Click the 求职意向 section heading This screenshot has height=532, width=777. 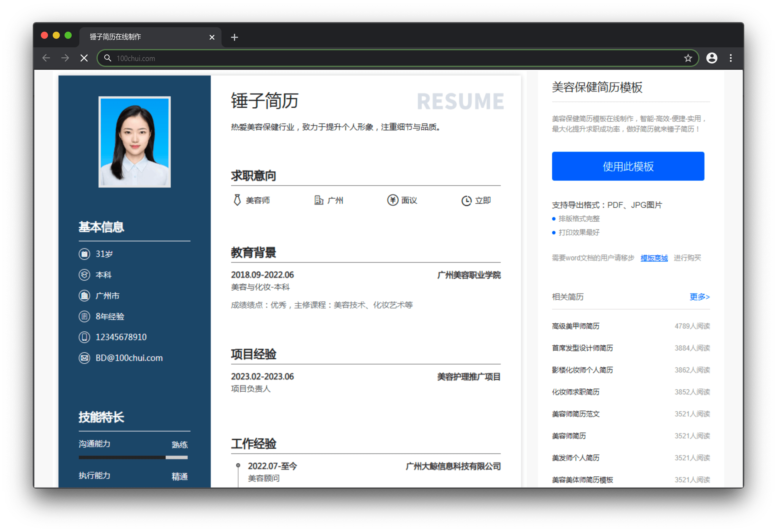pyautogui.click(x=253, y=176)
